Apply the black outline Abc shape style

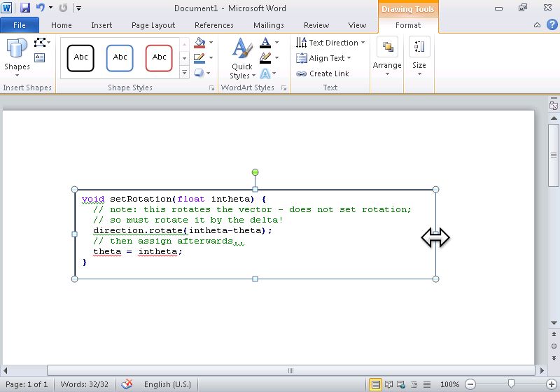pos(80,58)
